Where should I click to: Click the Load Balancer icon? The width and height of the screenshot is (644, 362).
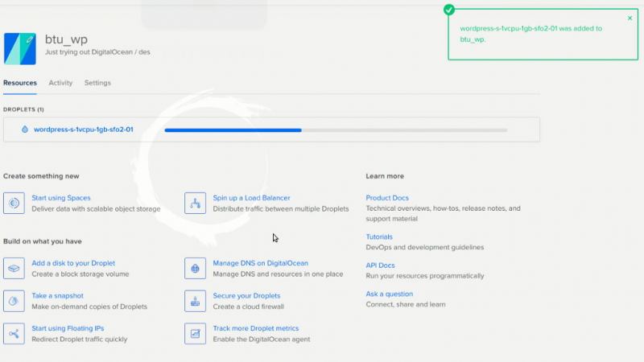point(195,204)
